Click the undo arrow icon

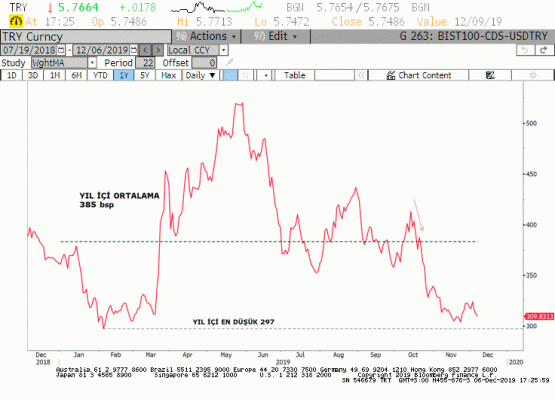(525, 50)
